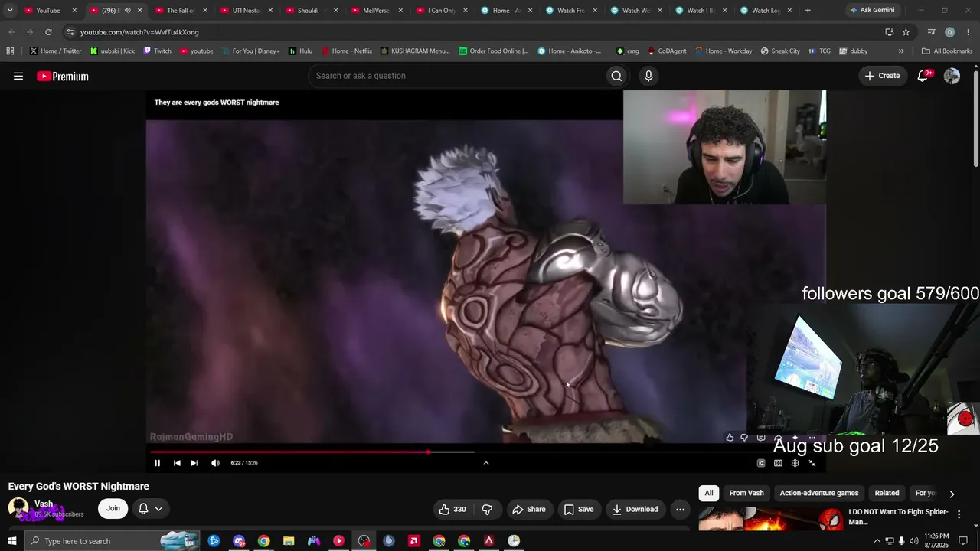
Task: Skip to the previous video in player
Action: click(x=177, y=463)
